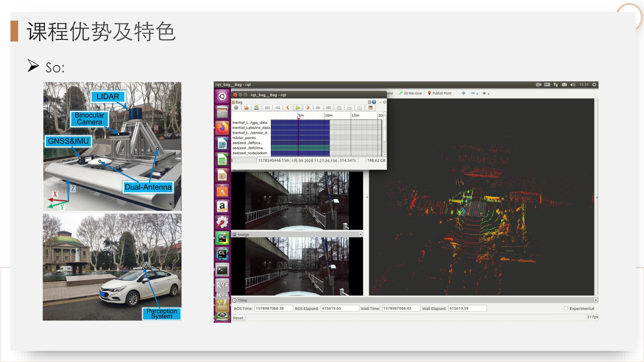Toggle thumbnails display in bag toolbar
644x362 pixels.
coord(371,108)
